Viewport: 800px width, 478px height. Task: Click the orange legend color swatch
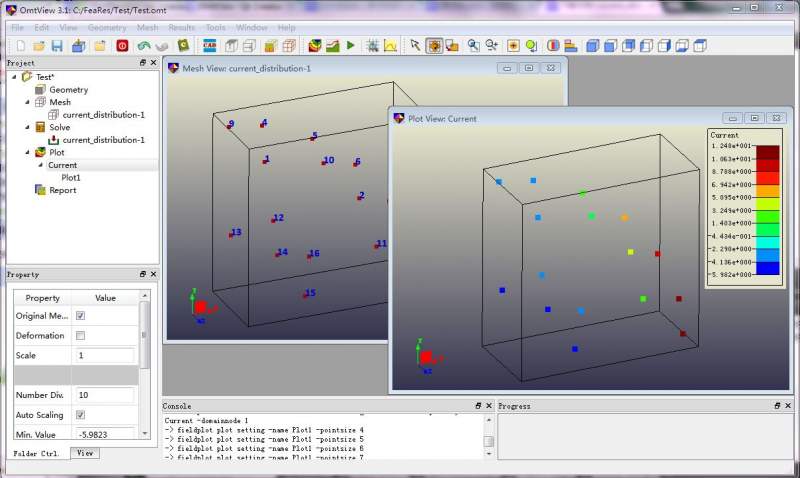pyautogui.click(x=767, y=191)
